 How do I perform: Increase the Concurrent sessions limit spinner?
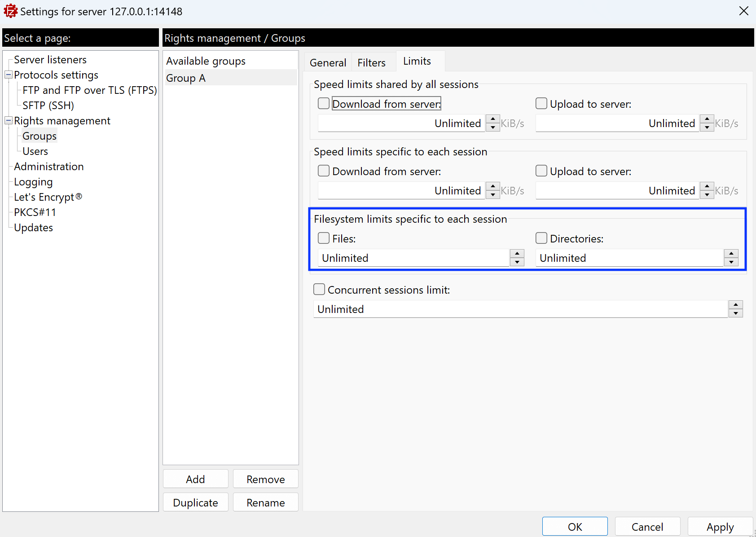pos(735,305)
